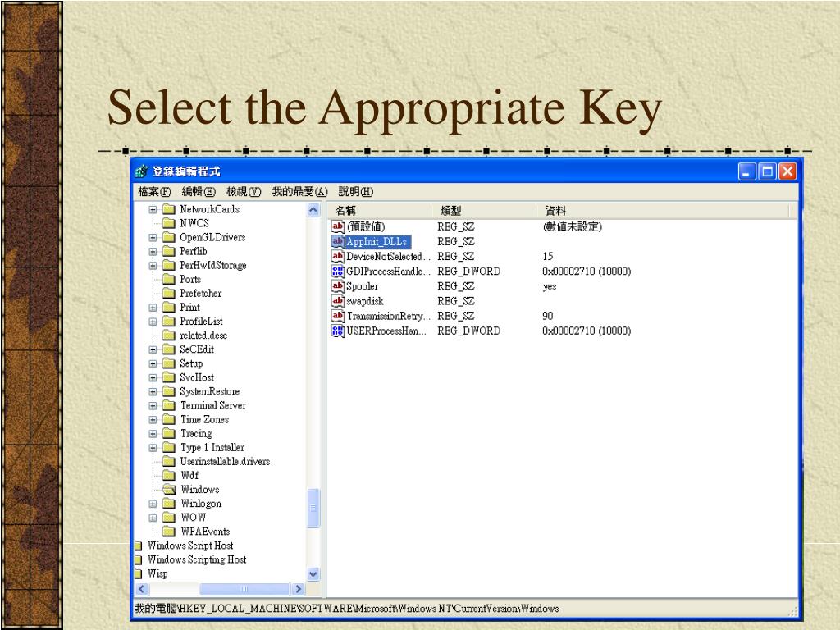Click the string icon of Spooler value
The height and width of the screenshot is (630, 840).
[x=338, y=286]
